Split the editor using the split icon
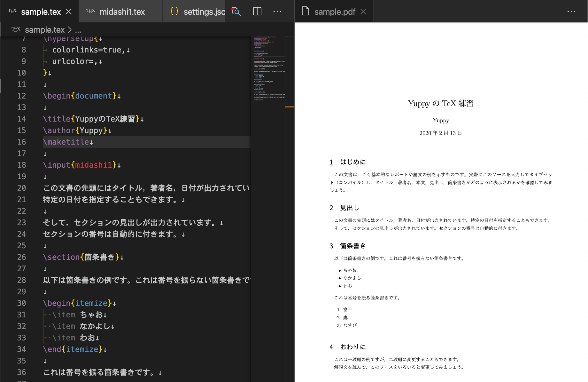The width and height of the screenshot is (588, 382). (257, 12)
